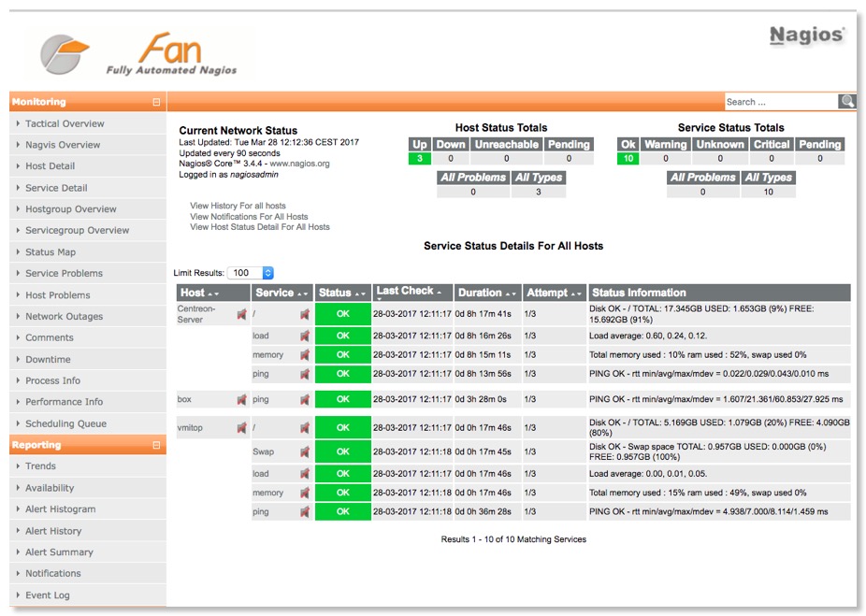
Task: Collapse the Monitoring sidebar section
Action: coord(156,103)
